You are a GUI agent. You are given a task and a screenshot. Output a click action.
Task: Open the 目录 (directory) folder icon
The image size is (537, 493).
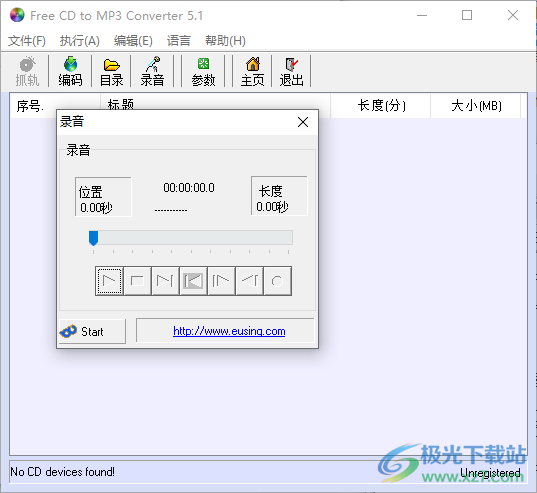(x=111, y=71)
